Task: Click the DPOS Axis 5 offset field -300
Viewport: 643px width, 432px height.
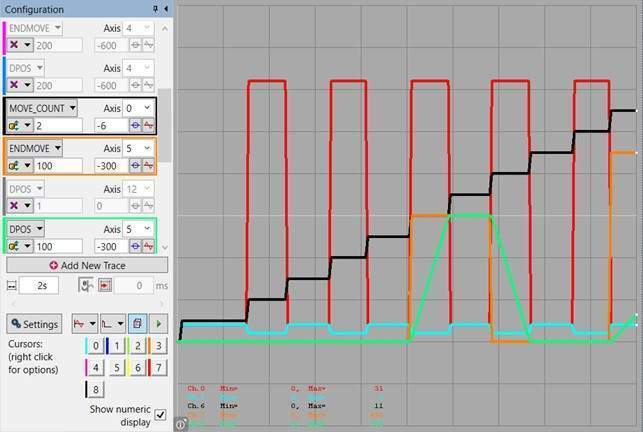Action: click(x=111, y=246)
